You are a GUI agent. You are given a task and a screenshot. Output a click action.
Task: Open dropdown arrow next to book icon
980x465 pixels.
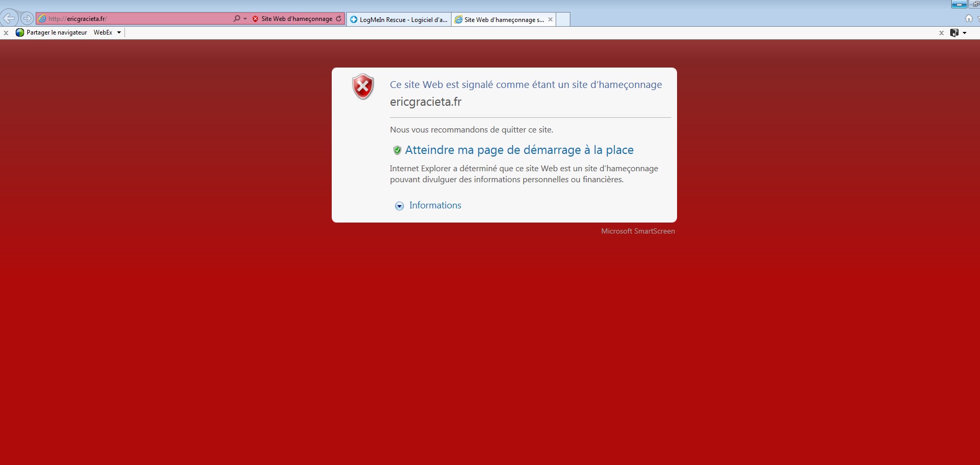(x=964, y=33)
